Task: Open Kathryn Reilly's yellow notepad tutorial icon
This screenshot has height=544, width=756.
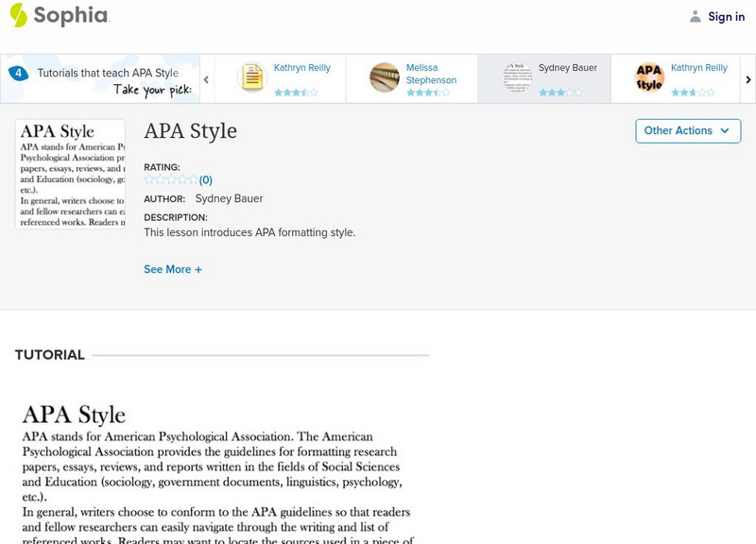Action: click(x=252, y=77)
